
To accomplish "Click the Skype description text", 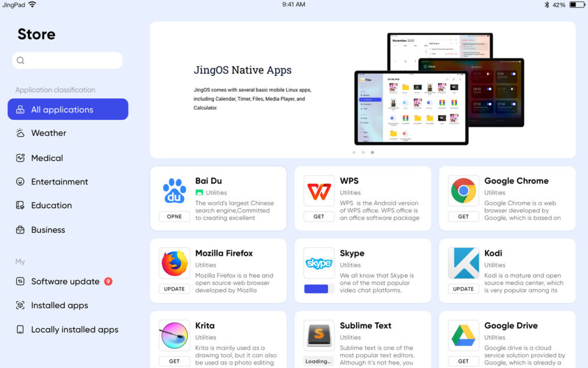I will (377, 283).
